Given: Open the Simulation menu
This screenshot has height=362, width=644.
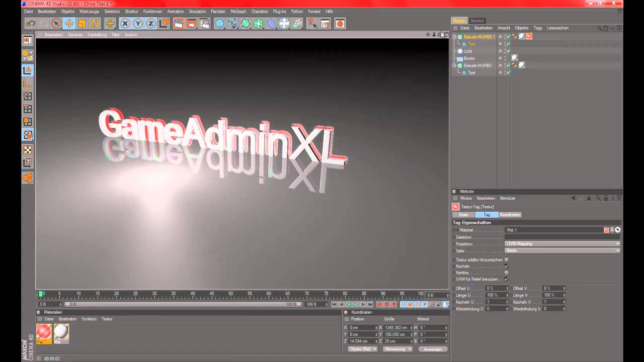Looking at the screenshot, I should [x=197, y=11].
